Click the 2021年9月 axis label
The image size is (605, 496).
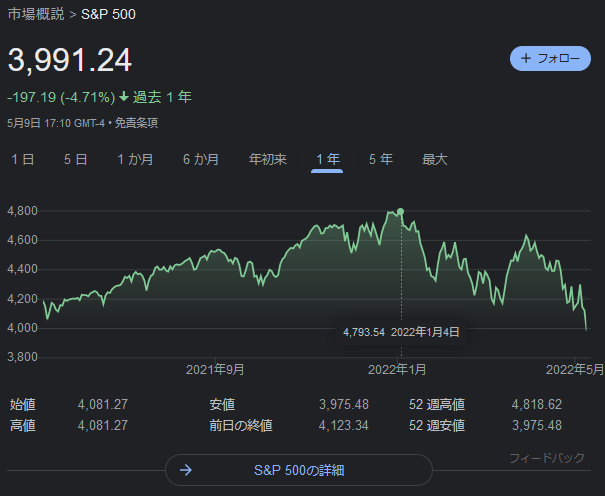click(215, 369)
